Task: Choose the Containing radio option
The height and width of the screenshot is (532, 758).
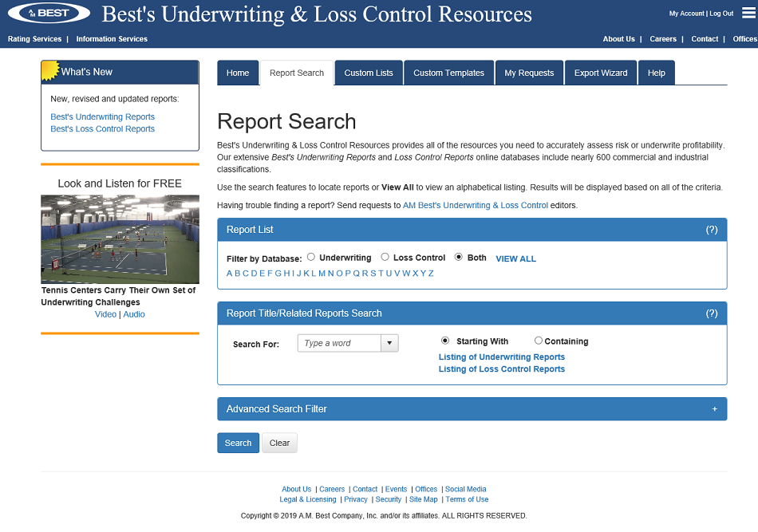Action: 538,341
